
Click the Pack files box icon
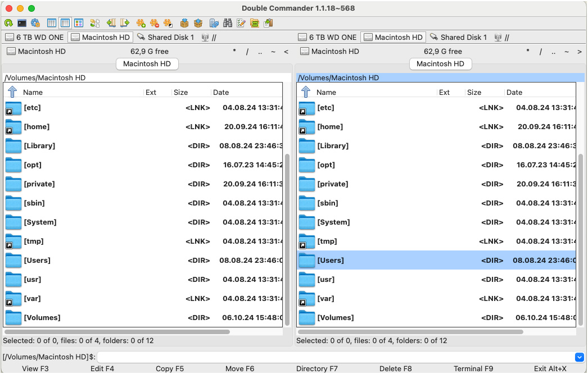pyautogui.click(x=184, y=23)
